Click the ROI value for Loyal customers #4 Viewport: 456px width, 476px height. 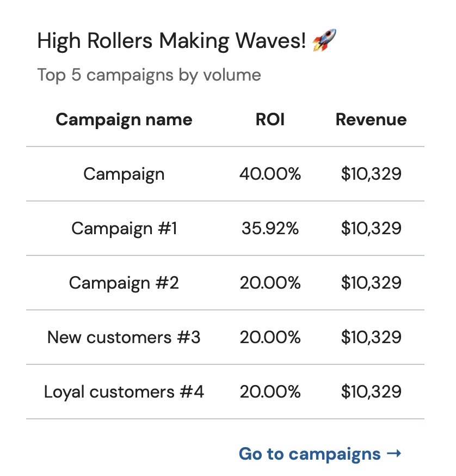[x=270, y=392]
